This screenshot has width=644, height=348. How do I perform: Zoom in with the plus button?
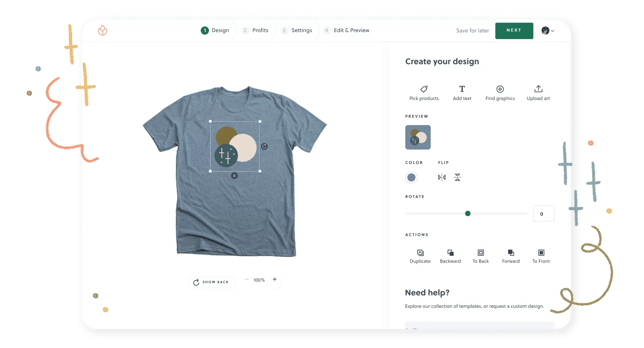click(275, 280)
